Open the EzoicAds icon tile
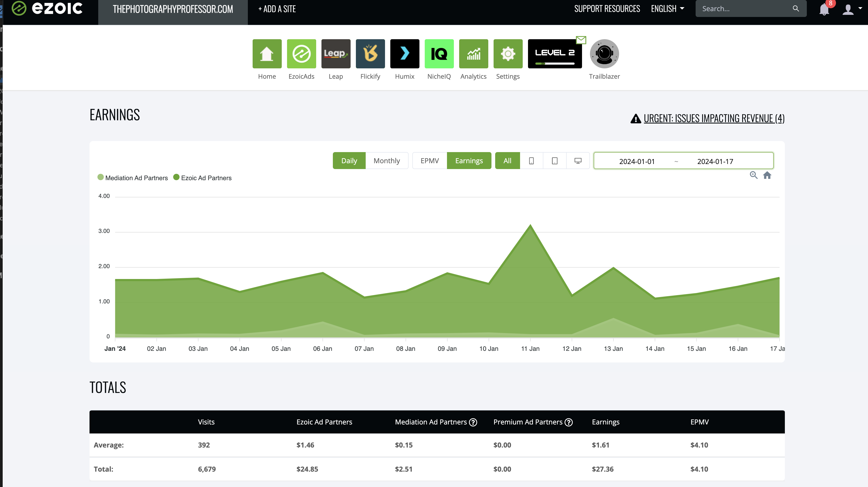The height and width of the screenshot is (487, 868). pyautogui.click(x=301, y=54)
